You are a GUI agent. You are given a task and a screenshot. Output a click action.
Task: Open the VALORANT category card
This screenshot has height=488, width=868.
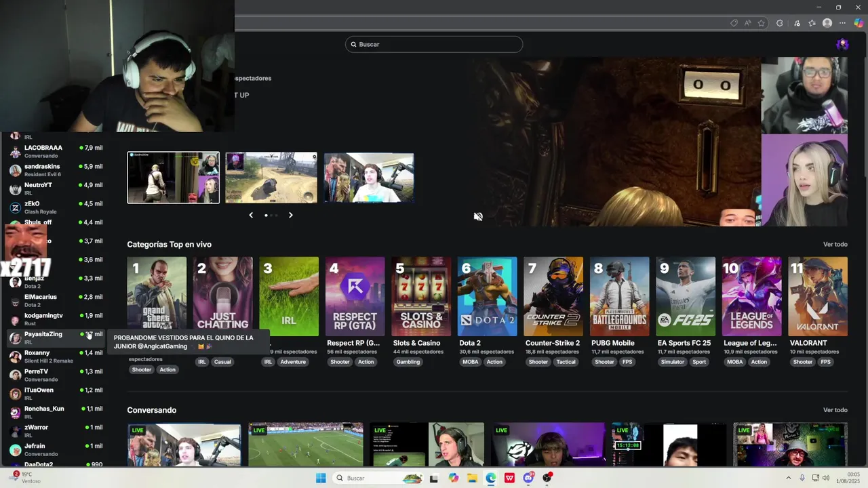point(818,296)
